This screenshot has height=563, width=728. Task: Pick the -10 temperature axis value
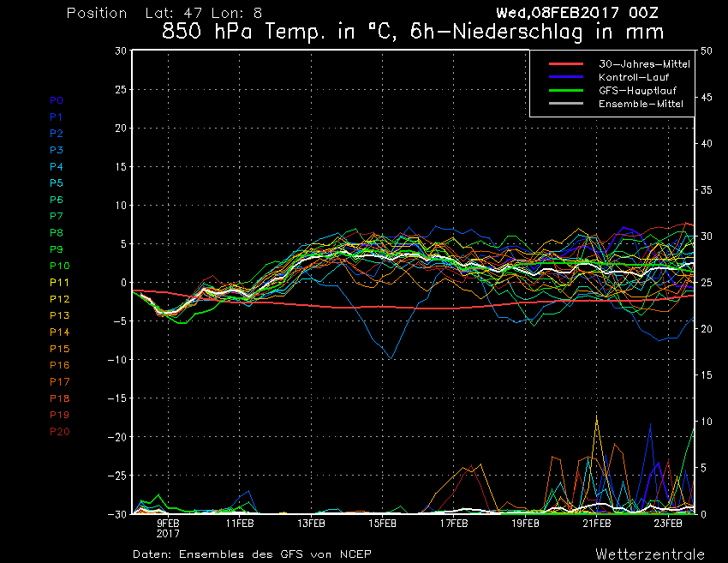[117, 360]
